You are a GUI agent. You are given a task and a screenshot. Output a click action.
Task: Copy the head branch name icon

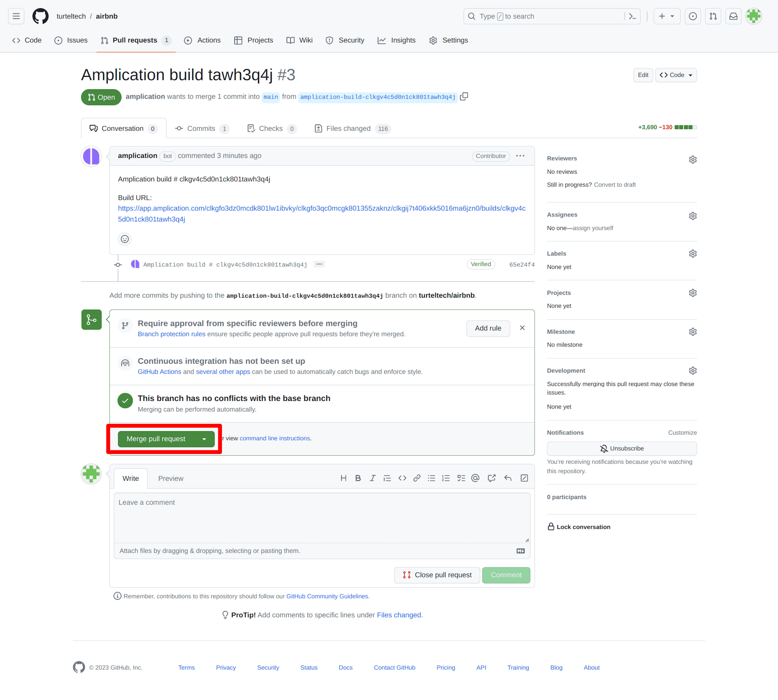pyautogui.click(x=464, y=97)
